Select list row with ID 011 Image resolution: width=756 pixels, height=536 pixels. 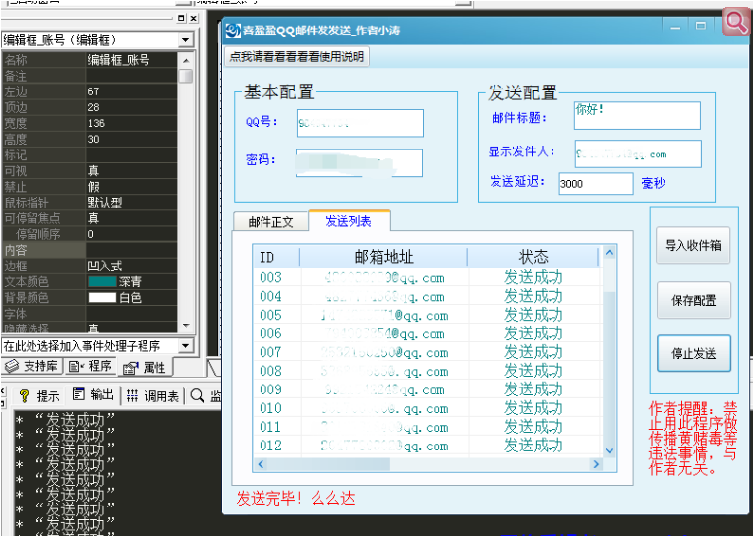[428, 428]
